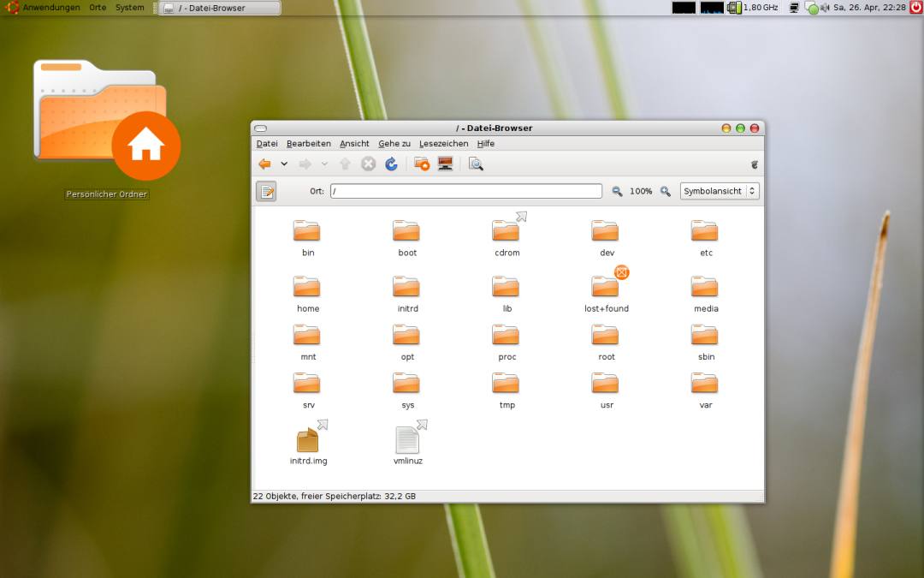Screen dimensions: 924x578
Task: Select the sys folder
Action: tap(406, 390)
